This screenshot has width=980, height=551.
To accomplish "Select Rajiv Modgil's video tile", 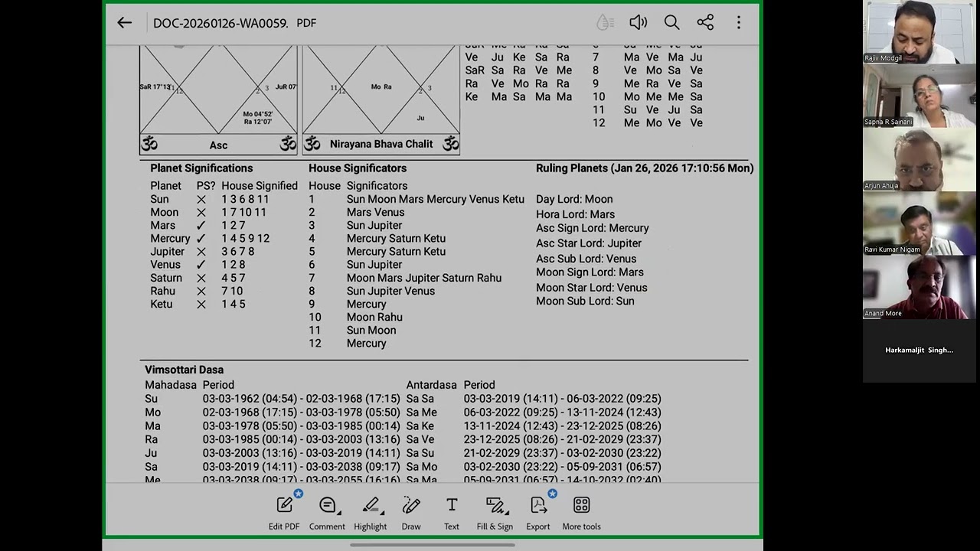I will click(920, 32).
